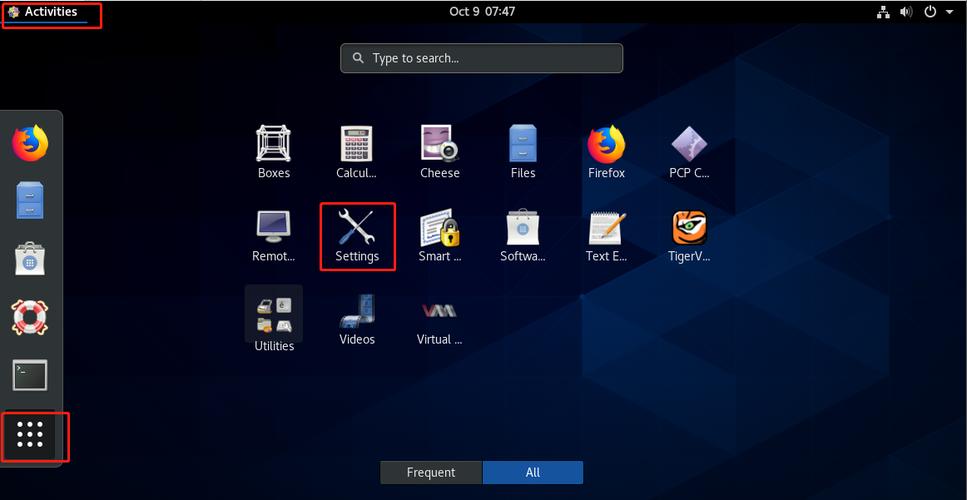This screenshot has width=967, height=500.
Task: Open Help lifebuoy icon in dock
Action: 30,317
